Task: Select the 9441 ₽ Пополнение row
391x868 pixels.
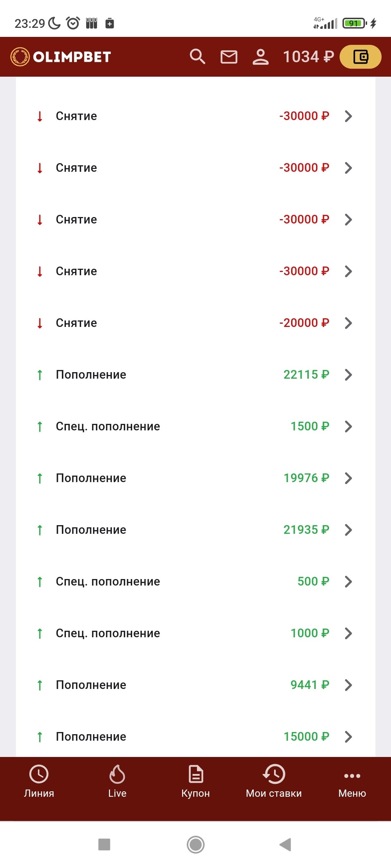Action: 195,685
